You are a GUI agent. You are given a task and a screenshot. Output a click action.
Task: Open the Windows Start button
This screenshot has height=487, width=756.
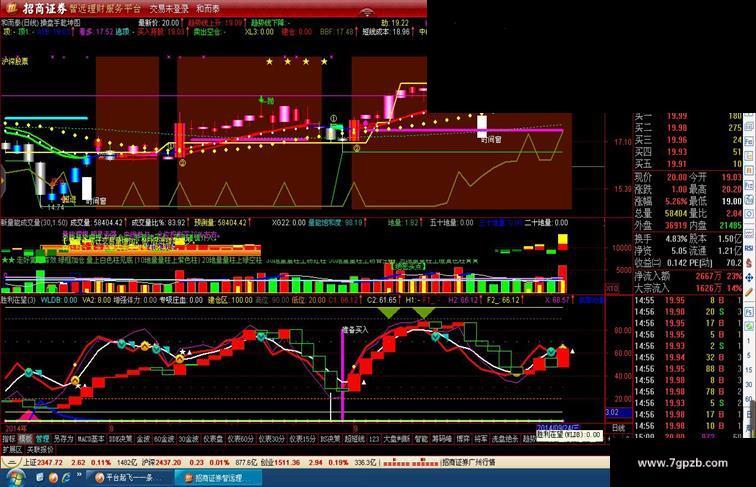[14, 478]
